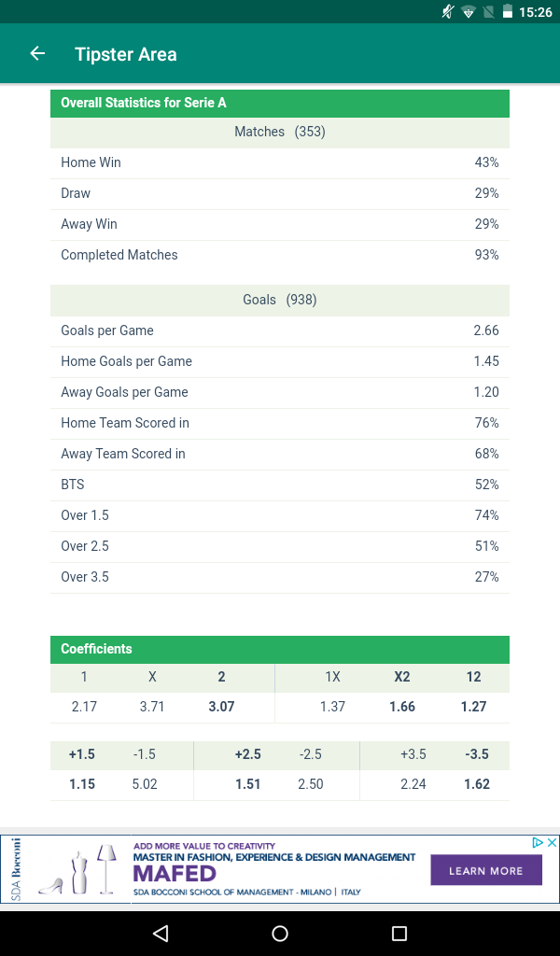Tap Android home circle button

280,933
